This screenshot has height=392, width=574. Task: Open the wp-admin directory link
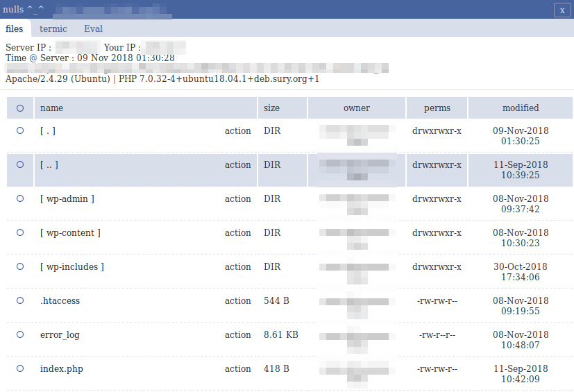tap(67, 199)
